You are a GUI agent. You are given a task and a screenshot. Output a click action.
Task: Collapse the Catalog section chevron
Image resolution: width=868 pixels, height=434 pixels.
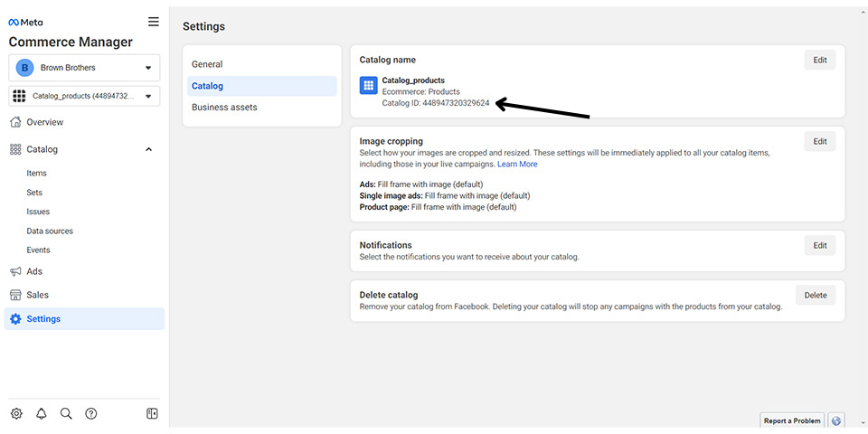tap(148, 149)
